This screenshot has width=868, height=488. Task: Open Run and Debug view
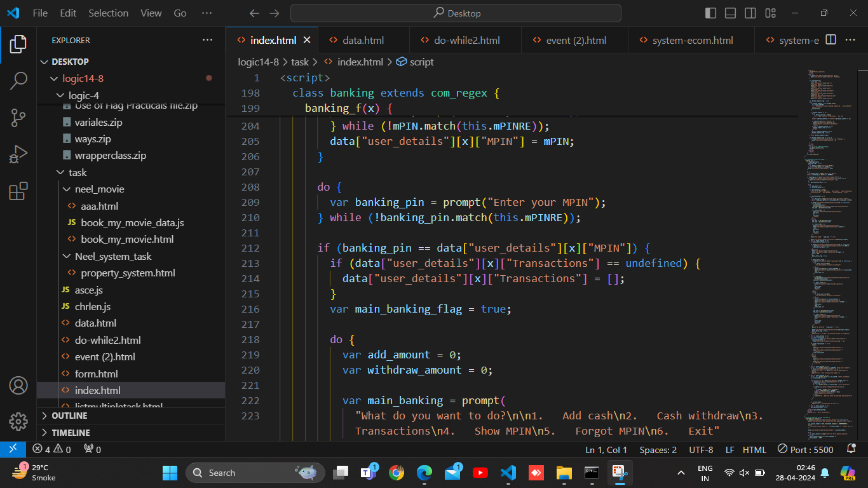[x=18, y=154]
